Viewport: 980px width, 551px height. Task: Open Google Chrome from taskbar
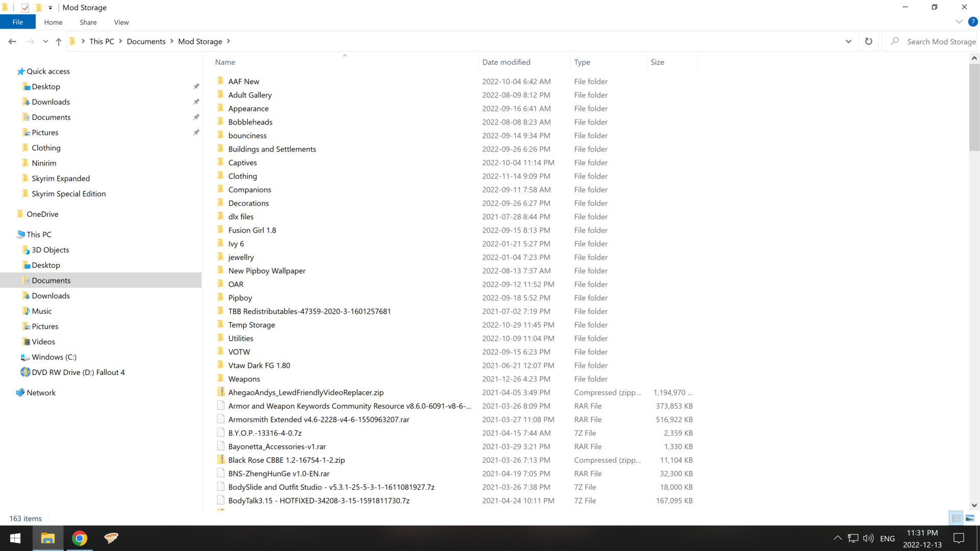(79, 538)
